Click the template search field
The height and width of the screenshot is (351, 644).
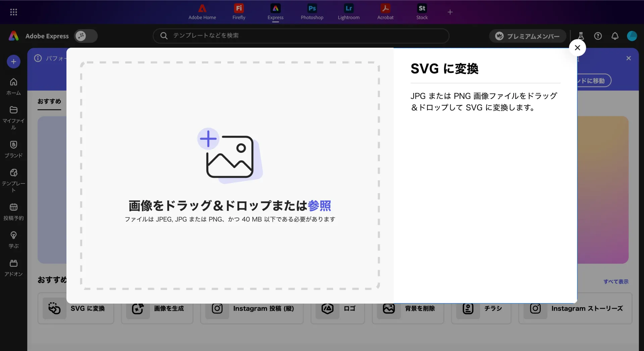click(x=301, y=36)
